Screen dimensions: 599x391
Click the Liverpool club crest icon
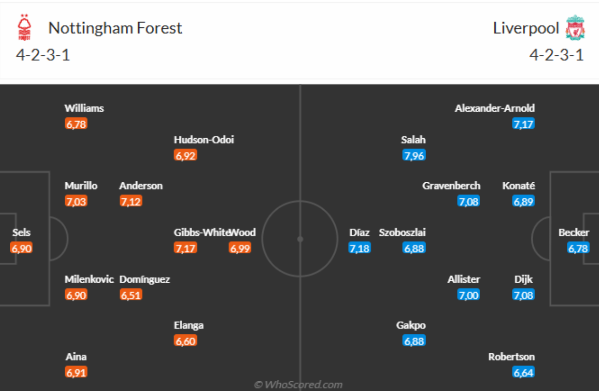pos(575,27)
